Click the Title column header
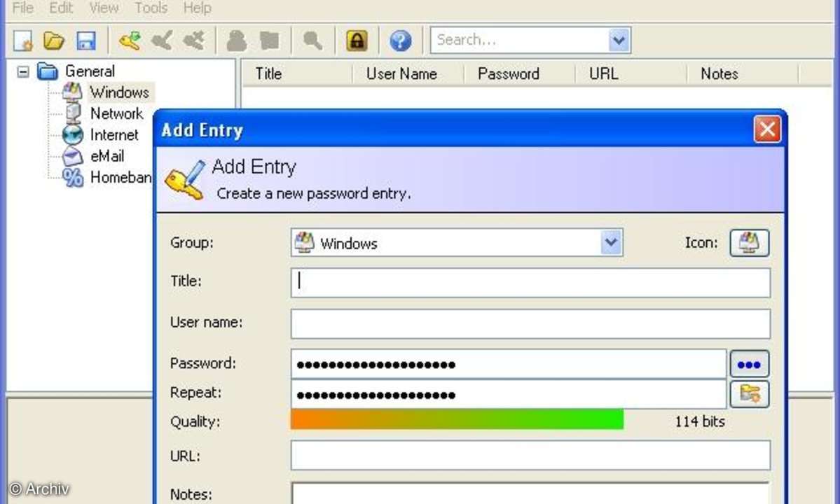The width and height of the screenshot is (840, 504). click(x=297, y=73)
